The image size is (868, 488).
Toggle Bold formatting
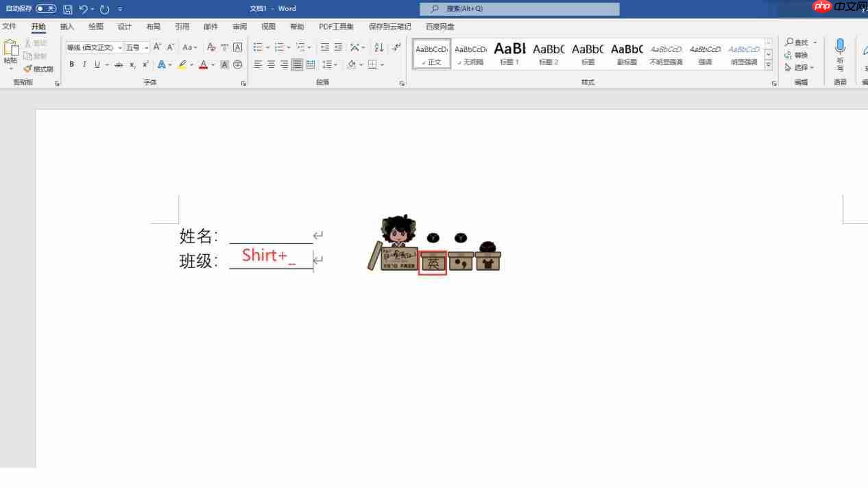[71, 64]
